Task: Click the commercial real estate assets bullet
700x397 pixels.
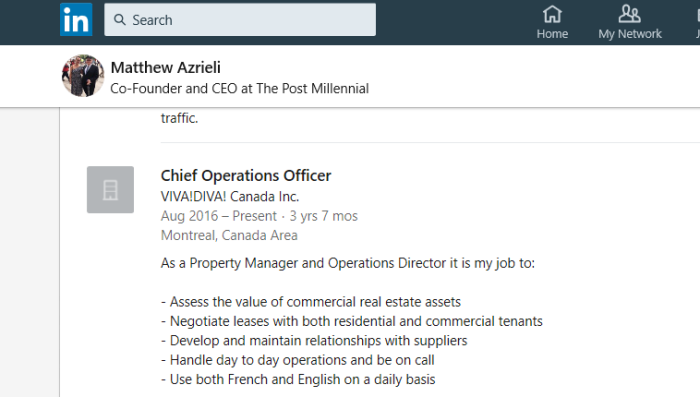Action: pyautogui.click(x=311, y=302)
